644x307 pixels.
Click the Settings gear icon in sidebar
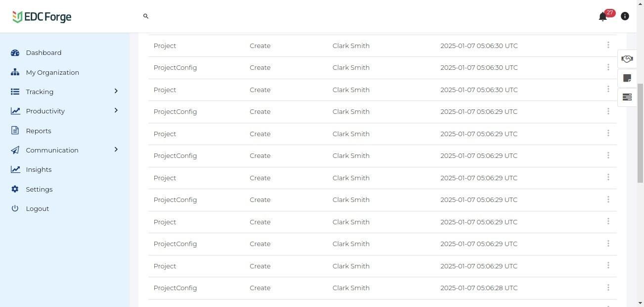pyautogui.click(x=15, y=189)
